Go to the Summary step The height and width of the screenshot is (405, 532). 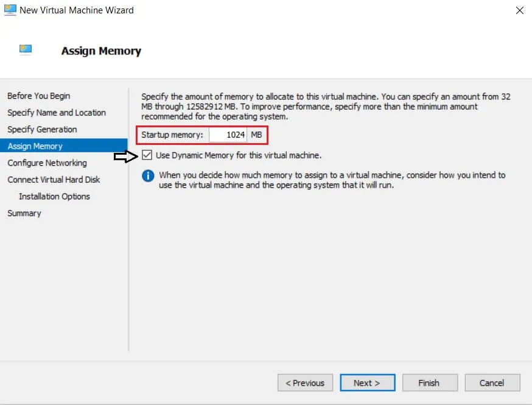coord(24,213)
